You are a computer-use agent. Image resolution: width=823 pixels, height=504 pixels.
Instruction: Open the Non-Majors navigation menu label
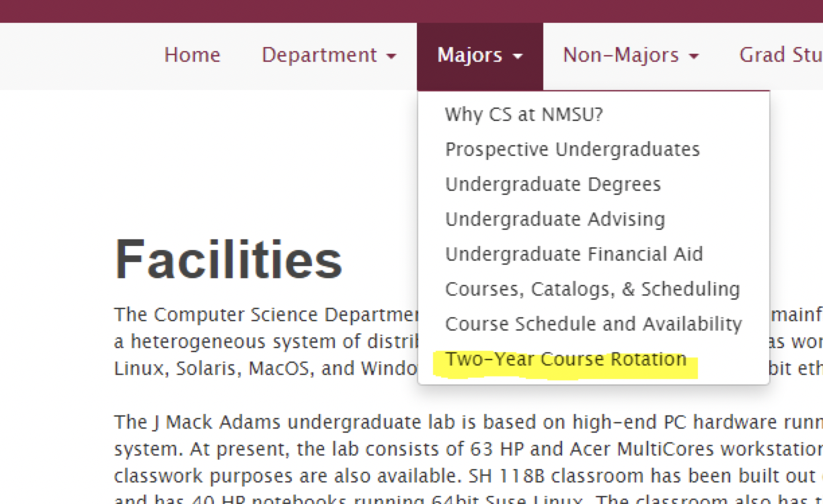point(620,55)
